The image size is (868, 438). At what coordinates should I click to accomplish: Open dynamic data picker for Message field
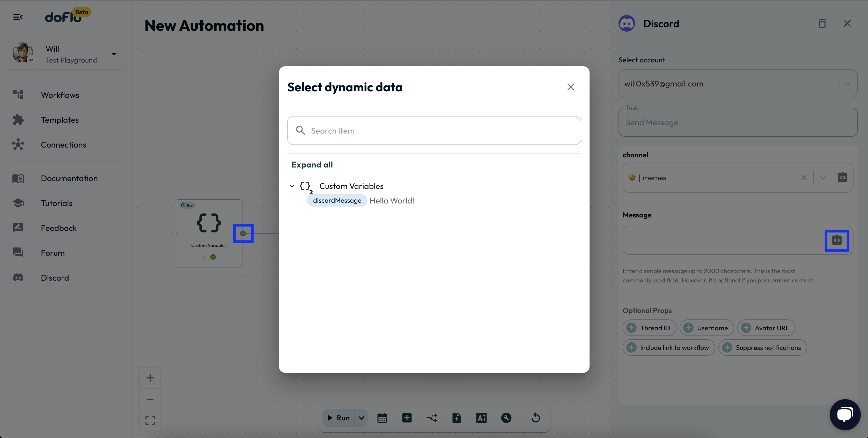[837, 240]
